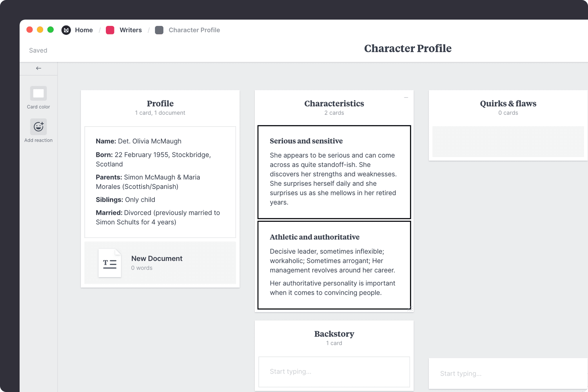Open the New Document text-document icon
The image size is (588, 392).
click(110, 263)
